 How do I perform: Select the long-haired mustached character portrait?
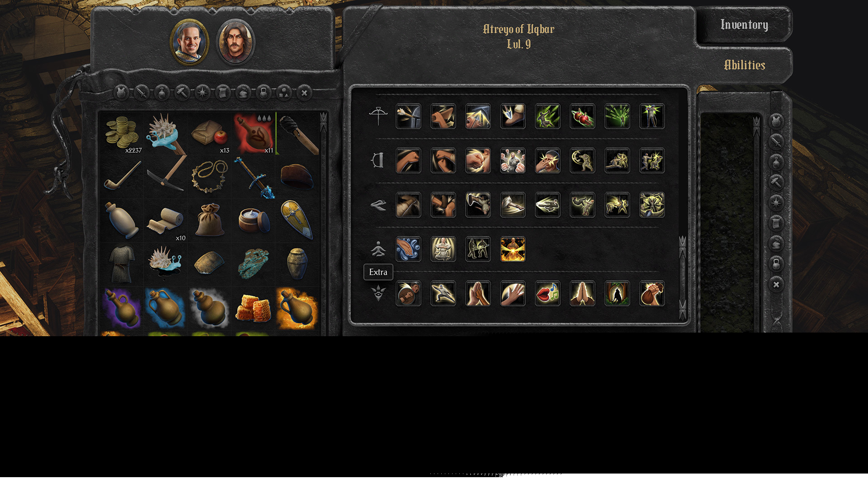[236, 42]
